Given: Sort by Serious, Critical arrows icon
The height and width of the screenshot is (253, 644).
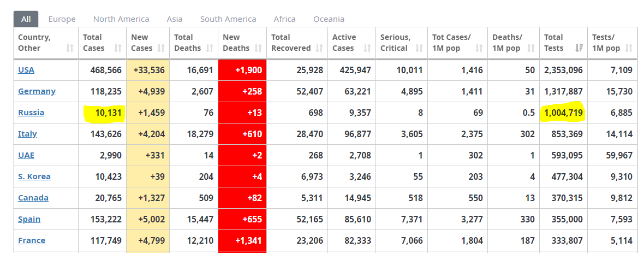Looking at the screenshot, I should click(419, 48).
